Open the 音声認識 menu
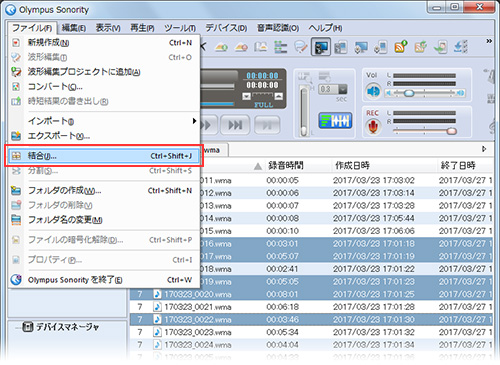 pyautogui.click(x=278, y=28)
